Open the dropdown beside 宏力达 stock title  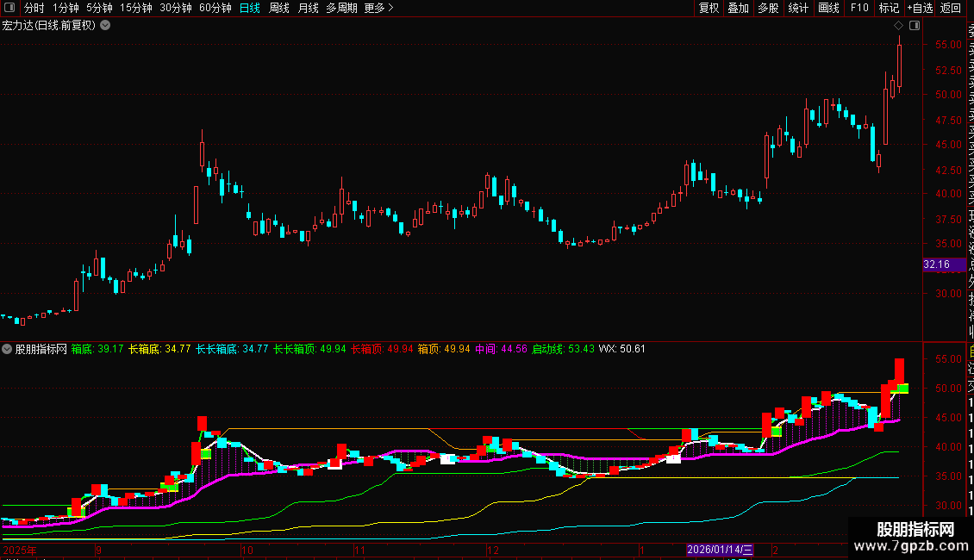(105, 26)
